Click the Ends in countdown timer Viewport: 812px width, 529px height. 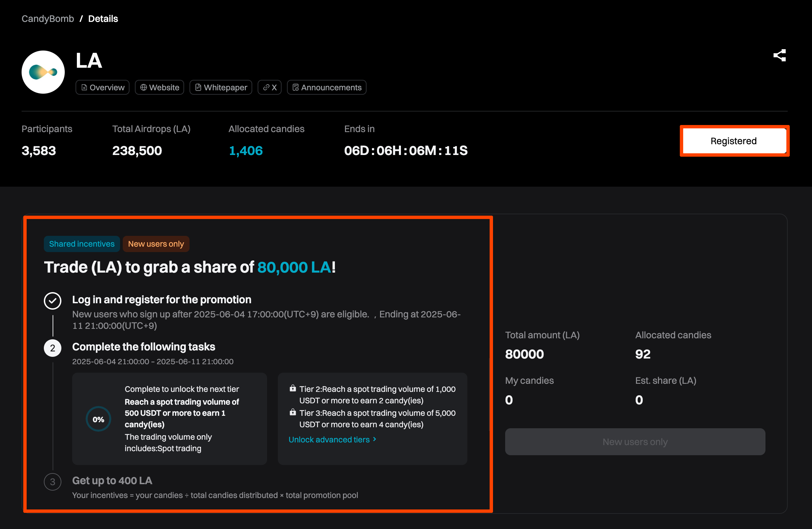[x=406, y=151]
